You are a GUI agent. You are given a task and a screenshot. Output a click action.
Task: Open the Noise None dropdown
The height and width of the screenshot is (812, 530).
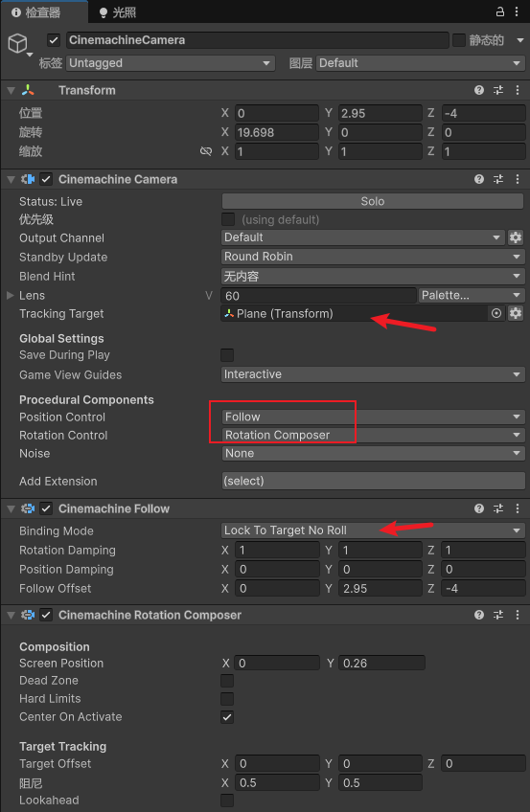pos(373,453)
